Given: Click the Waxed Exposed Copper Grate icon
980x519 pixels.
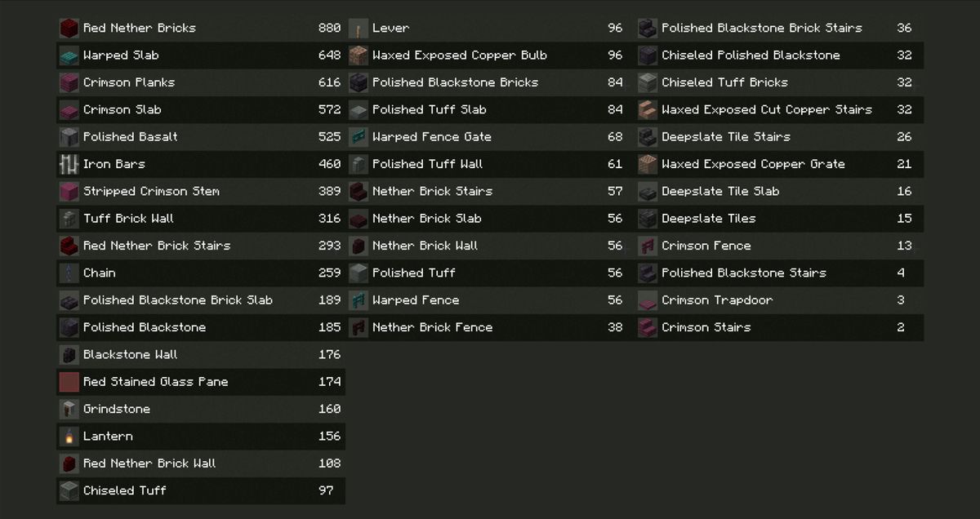Looking at the screenshot, I should (x=647, y=164).
